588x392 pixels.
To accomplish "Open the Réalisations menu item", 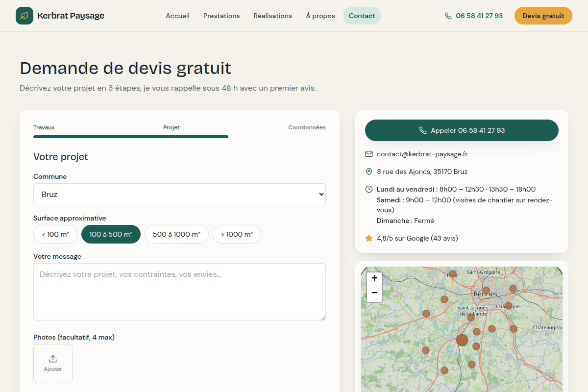I will click(272, 16).
